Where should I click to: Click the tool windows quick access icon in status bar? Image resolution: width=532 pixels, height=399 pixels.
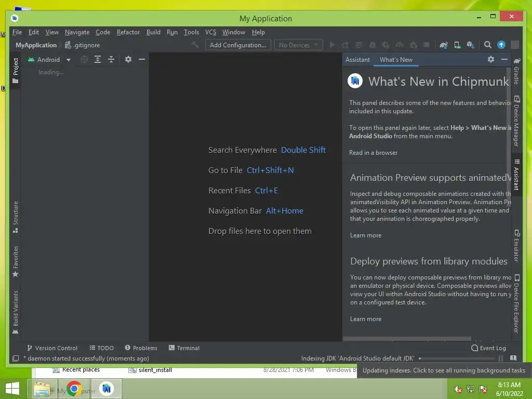(16, 358)
